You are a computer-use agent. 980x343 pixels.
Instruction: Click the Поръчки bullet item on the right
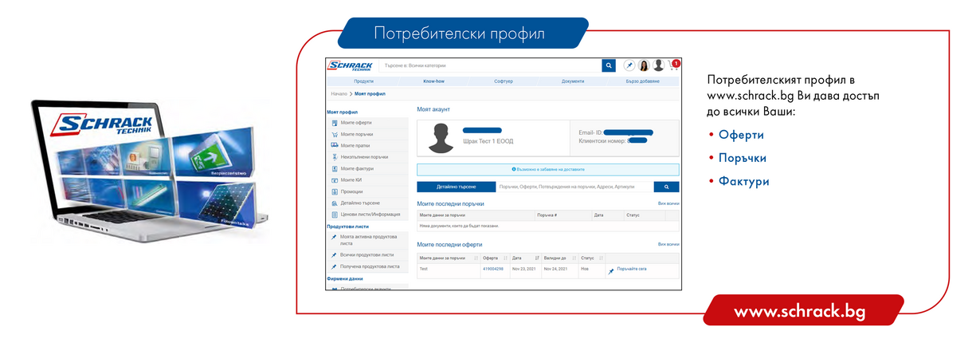pyautogui.click(x=743, y=158)
